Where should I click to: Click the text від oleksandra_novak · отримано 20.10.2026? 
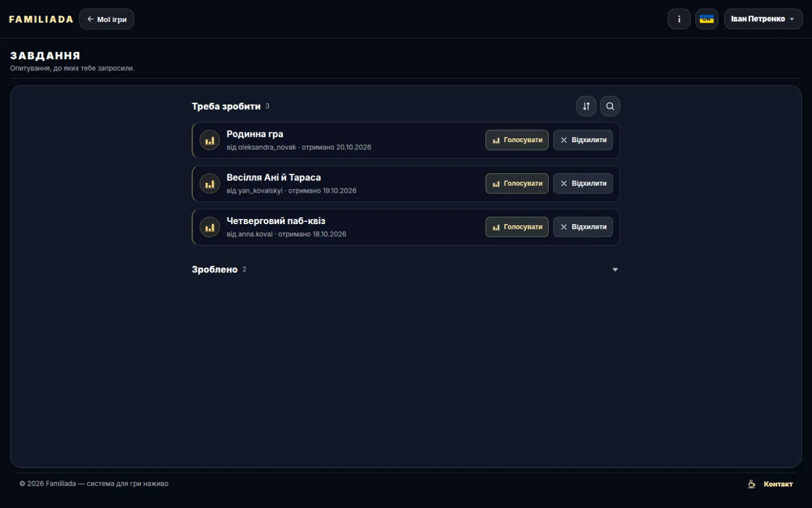[299, 147]
